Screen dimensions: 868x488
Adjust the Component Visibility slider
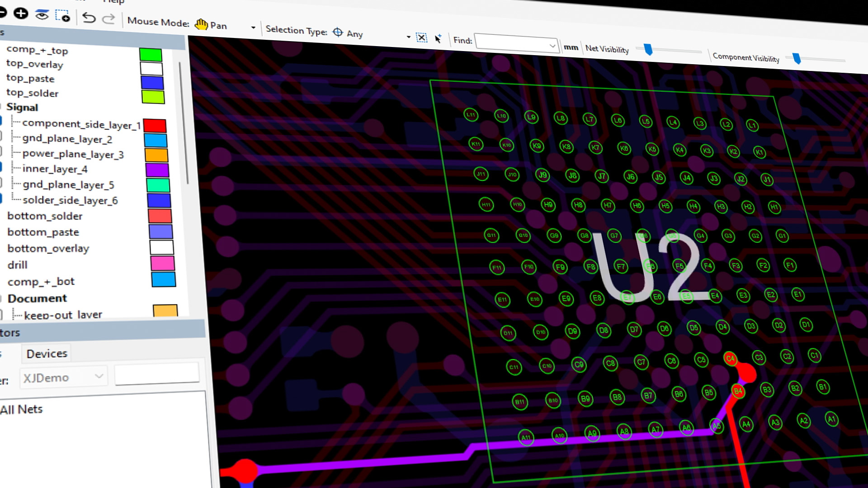tap(797, 58)
